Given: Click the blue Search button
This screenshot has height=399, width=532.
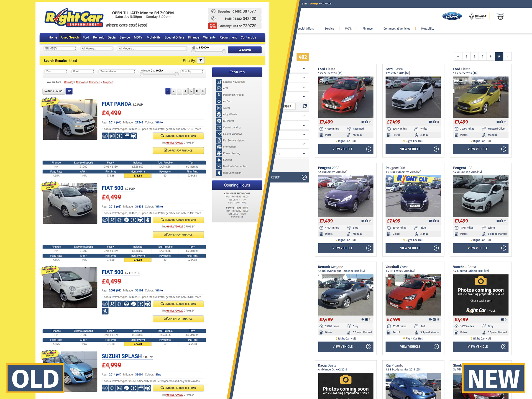Looking at the screenshot, I should tap(245, 50).
